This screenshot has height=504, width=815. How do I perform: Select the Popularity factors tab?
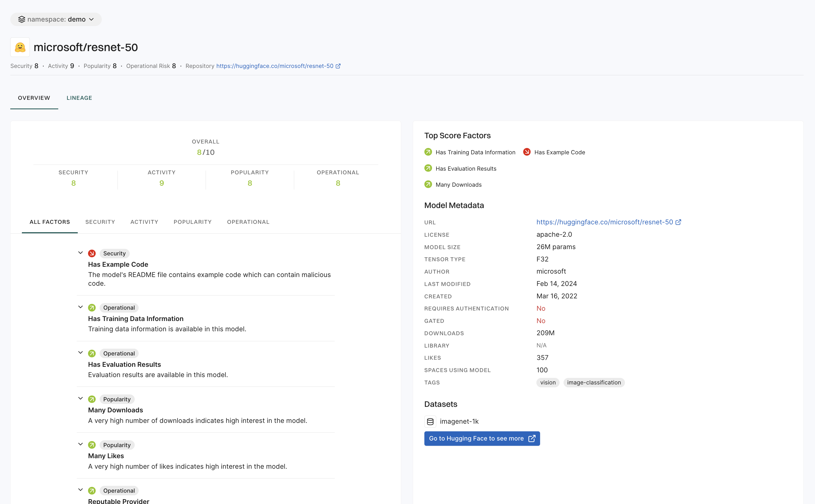192,222
